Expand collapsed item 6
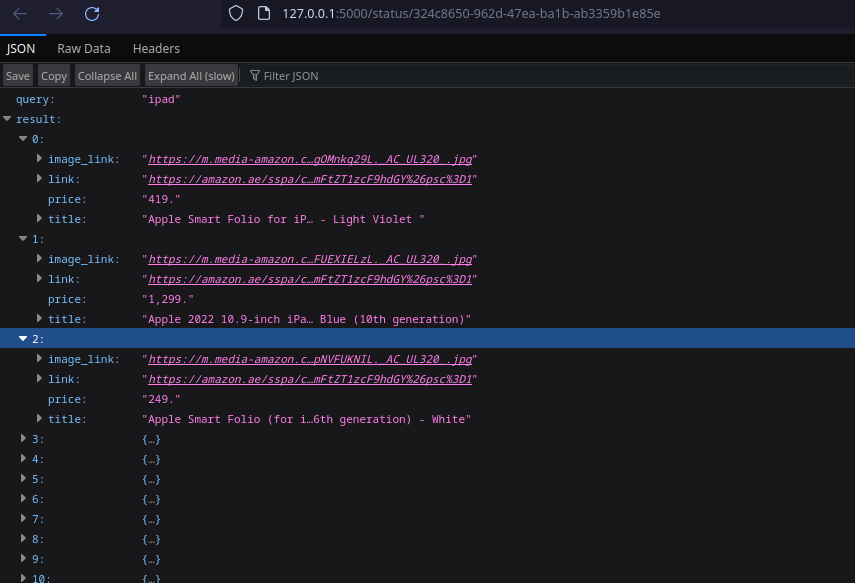The width and height of the screenshot is (855, 583). pyautogui.click(x=23, y=498)
